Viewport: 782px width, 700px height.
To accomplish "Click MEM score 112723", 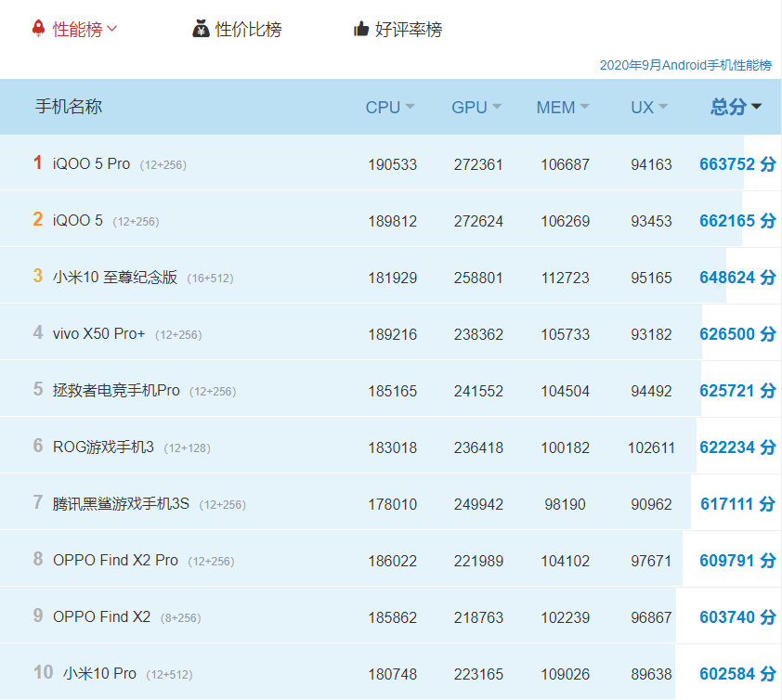I will pyautogui.click(x=565, y=278).
